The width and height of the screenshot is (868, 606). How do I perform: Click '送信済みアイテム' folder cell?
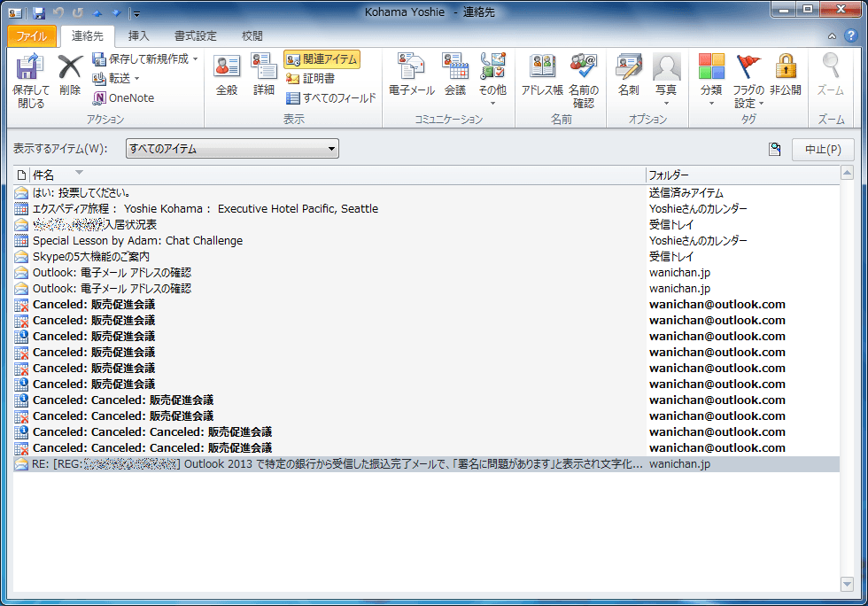686,193
